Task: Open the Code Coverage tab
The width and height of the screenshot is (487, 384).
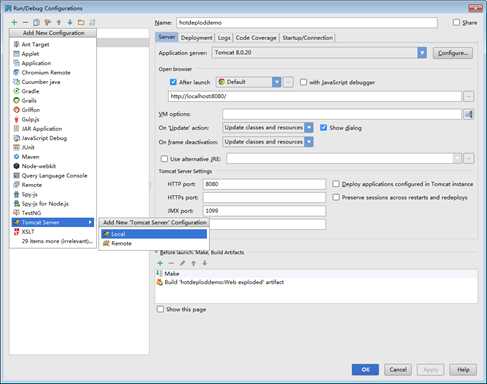Action: 256,38
